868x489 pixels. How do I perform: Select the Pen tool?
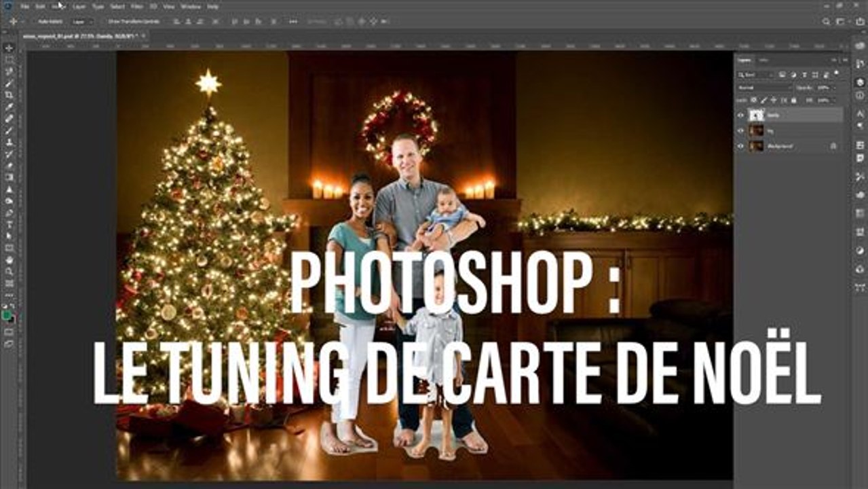[x=9, y=213]
